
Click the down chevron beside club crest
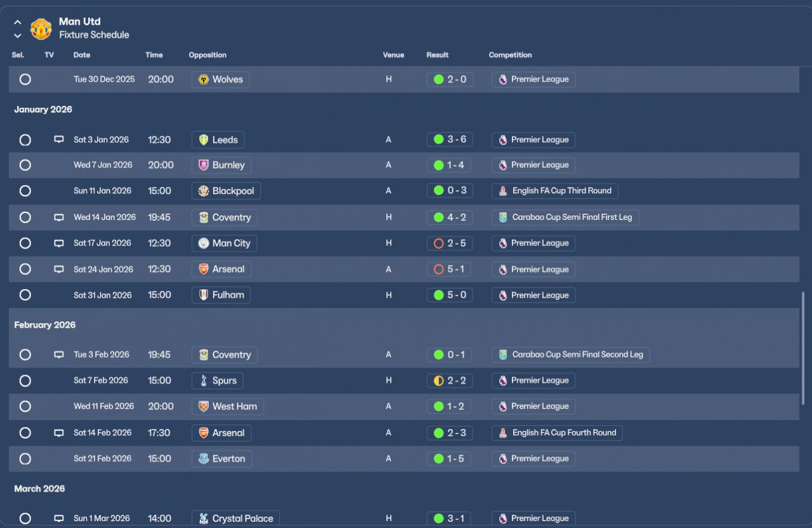(x=18, y=35)
